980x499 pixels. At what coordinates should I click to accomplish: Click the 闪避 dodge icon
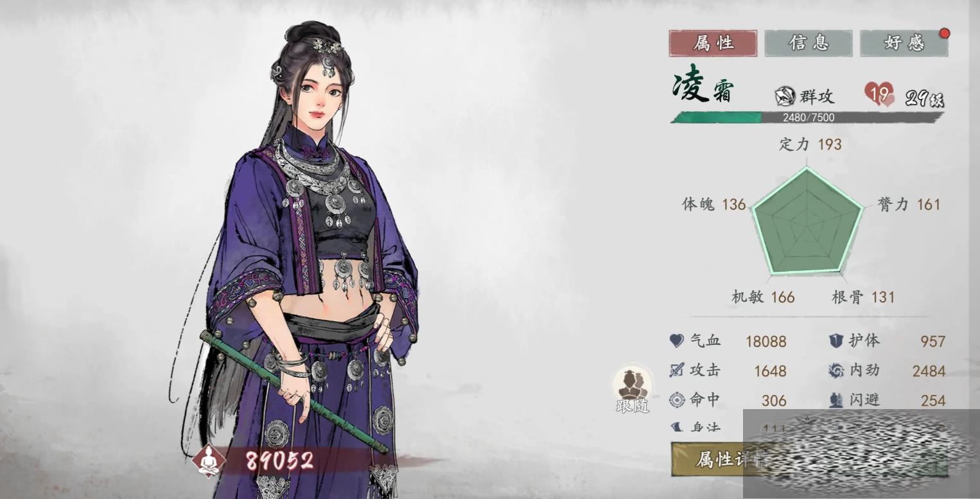[x=836, y=400]
